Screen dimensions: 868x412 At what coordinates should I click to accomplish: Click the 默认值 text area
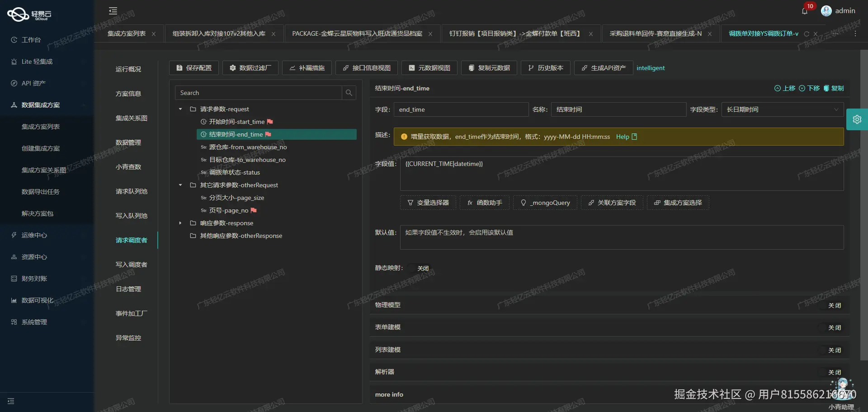(x=622, y=237)
